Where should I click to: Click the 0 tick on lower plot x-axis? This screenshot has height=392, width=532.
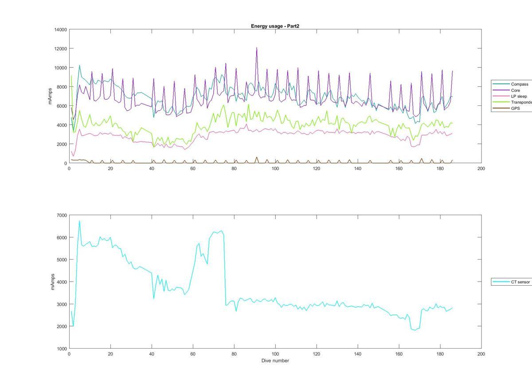pos(69,354)
